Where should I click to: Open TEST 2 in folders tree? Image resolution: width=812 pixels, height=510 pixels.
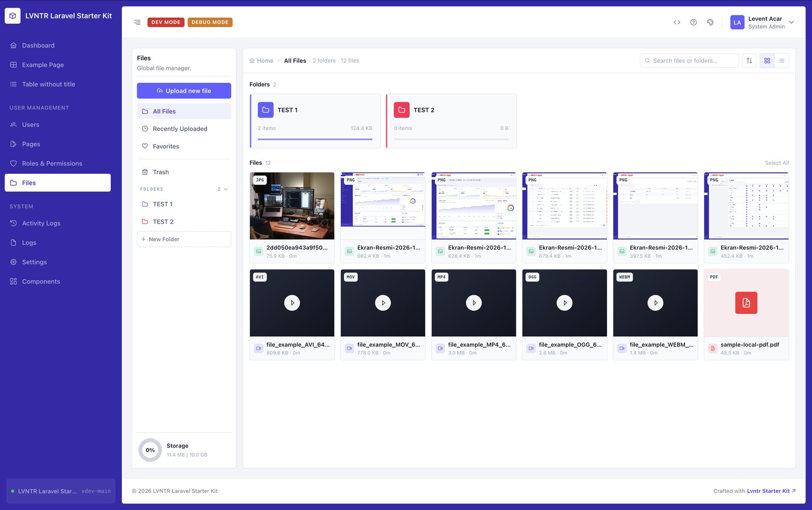pos(184,222)
